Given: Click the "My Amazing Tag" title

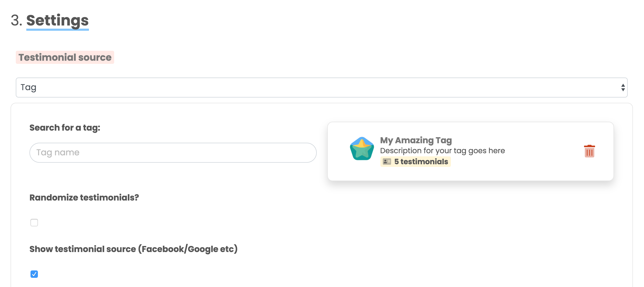Looking at the screenshot, I should click(x=416, y=140).
